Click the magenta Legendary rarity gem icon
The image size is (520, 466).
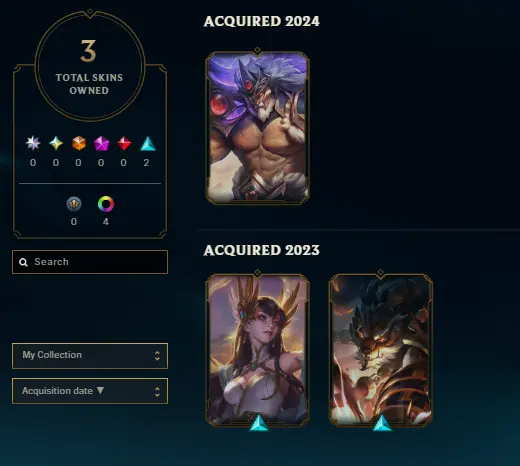point(101,144)
